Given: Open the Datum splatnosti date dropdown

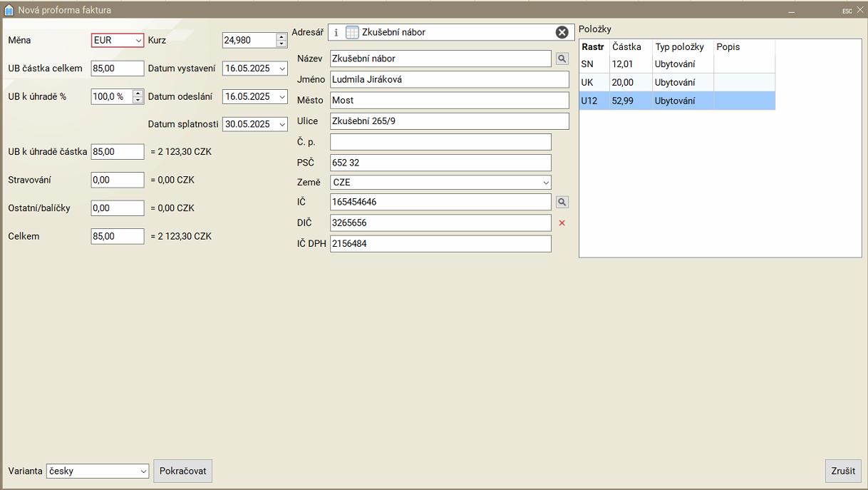Looking at the screenshot, I should 282,124.
